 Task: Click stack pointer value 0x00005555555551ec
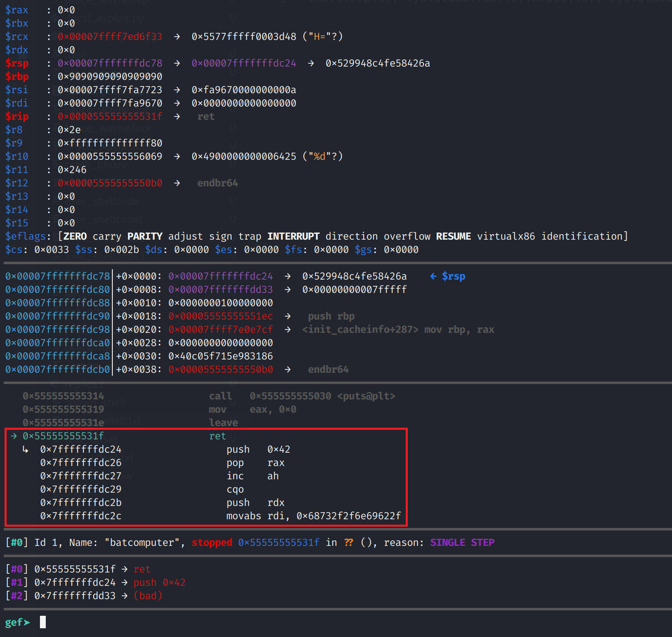click(221, 316)
